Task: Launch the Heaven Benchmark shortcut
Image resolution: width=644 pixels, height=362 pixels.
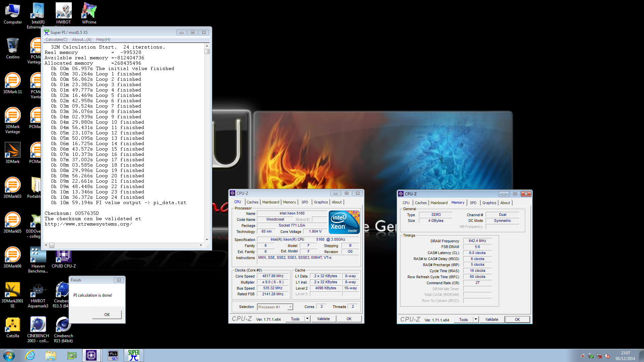Action: point(38,260)
